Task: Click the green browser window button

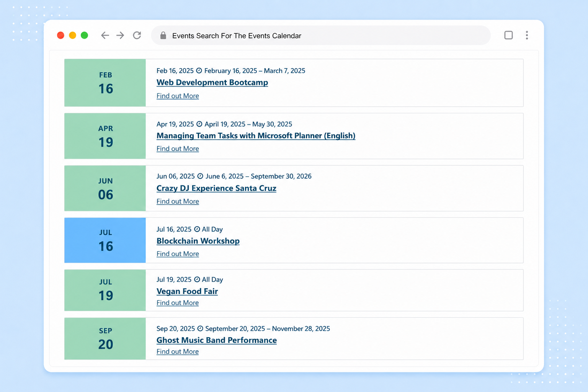Action: 85,35
